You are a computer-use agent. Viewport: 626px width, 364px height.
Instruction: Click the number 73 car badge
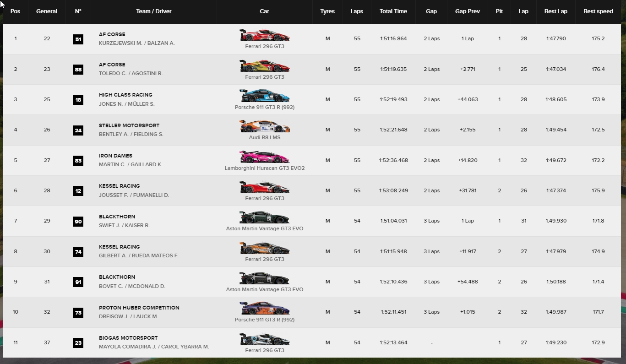(78, 312)
